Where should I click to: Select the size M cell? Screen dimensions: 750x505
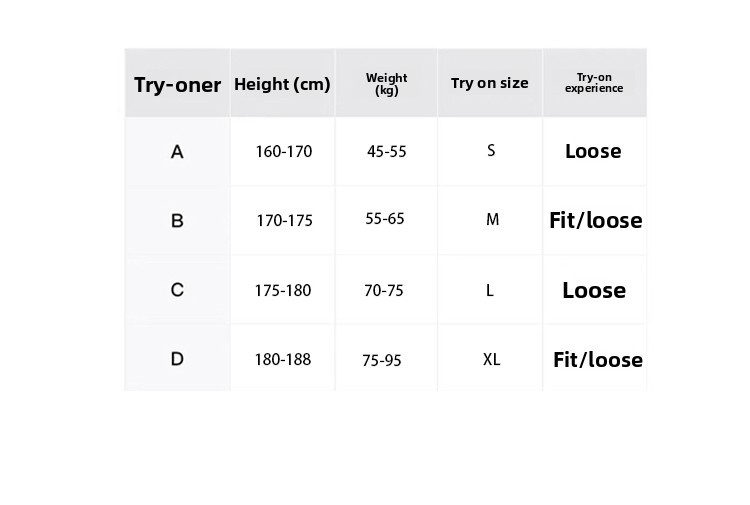[492, 219]
